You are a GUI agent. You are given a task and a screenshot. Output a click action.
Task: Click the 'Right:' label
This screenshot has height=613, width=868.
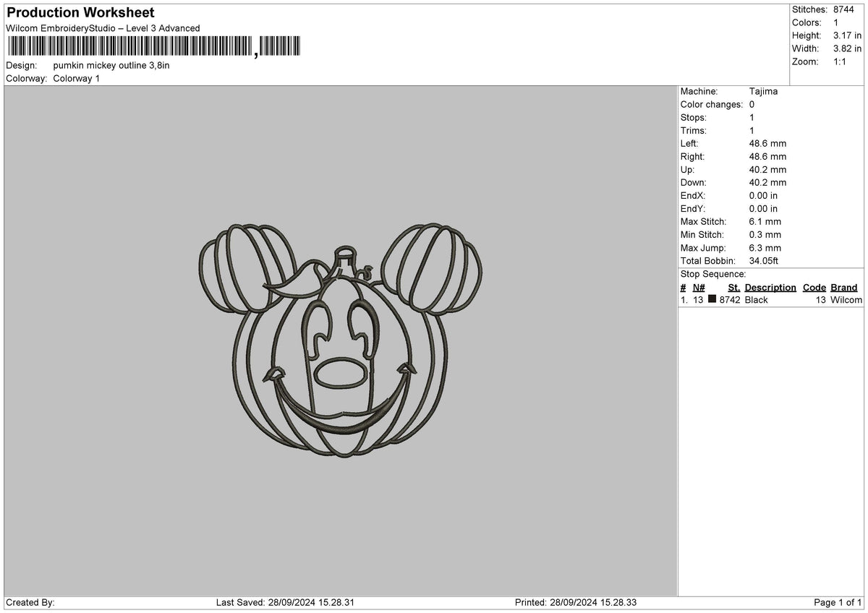click(x=693, y=156)
